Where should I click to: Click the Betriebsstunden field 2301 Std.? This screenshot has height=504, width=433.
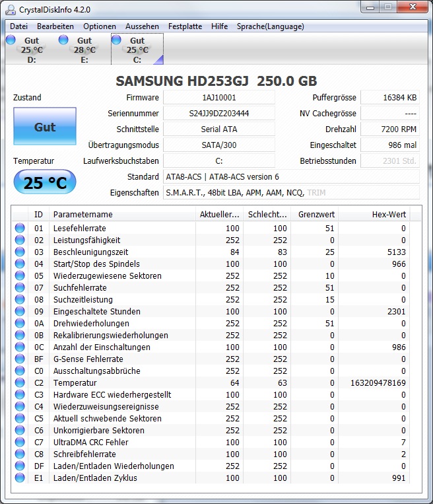coord(390,161)
